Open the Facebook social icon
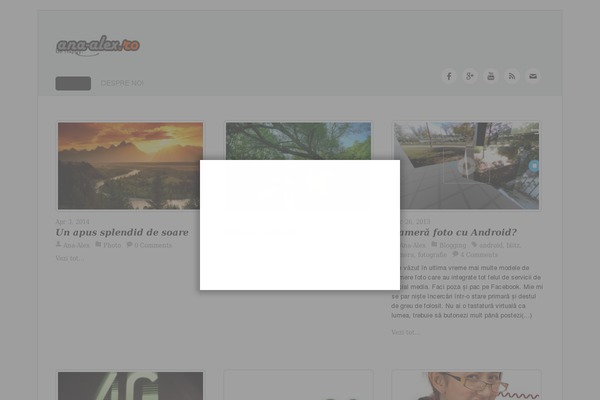600x400 pixels. [449, 76]
